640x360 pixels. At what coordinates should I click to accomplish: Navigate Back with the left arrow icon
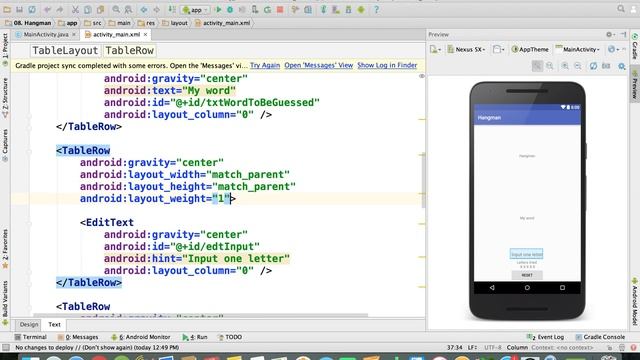pos(144,9)
